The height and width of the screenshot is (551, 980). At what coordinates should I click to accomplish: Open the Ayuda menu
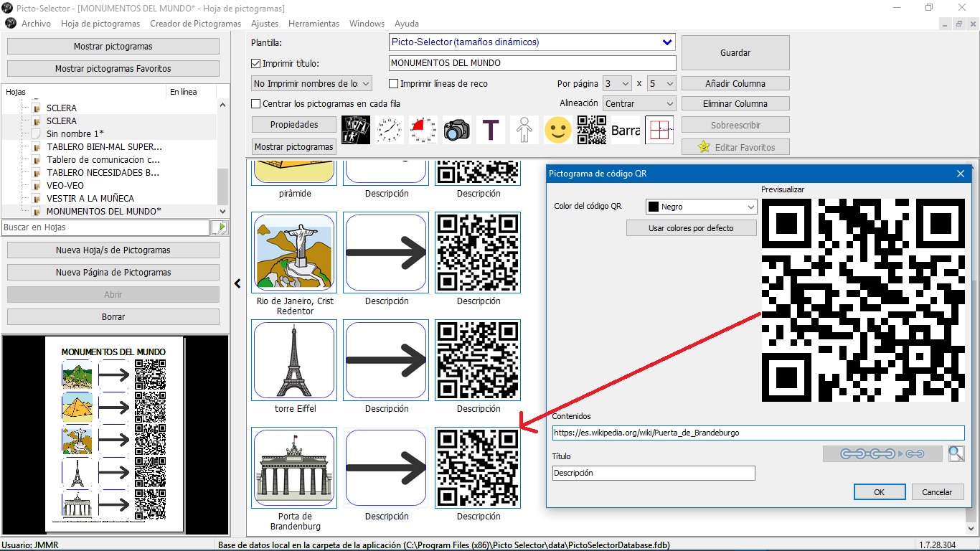point(407,24)
